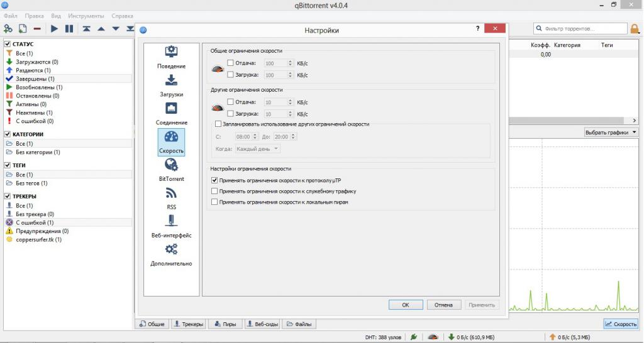Move torrent up in queue

click(101, 29)
